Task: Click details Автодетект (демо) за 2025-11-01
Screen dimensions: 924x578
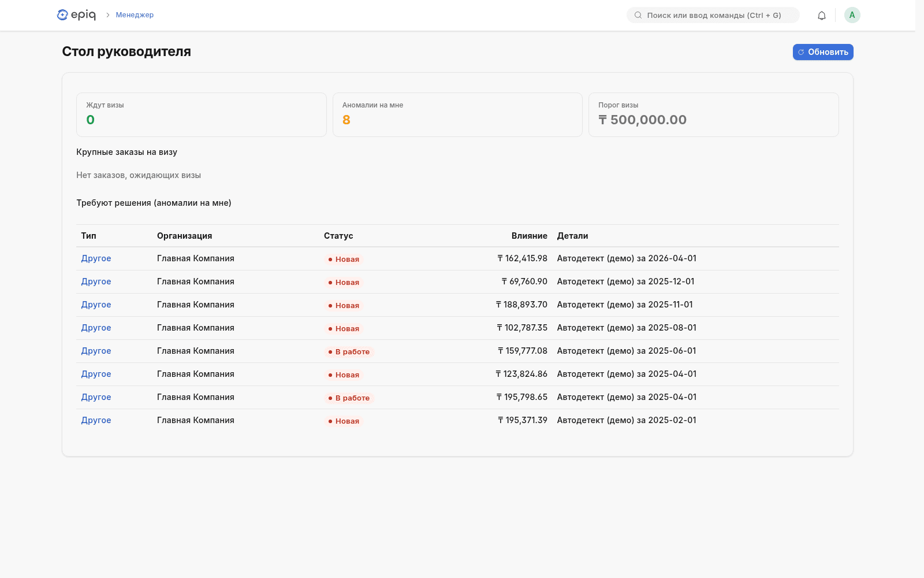Action: [x=625, y=305]
